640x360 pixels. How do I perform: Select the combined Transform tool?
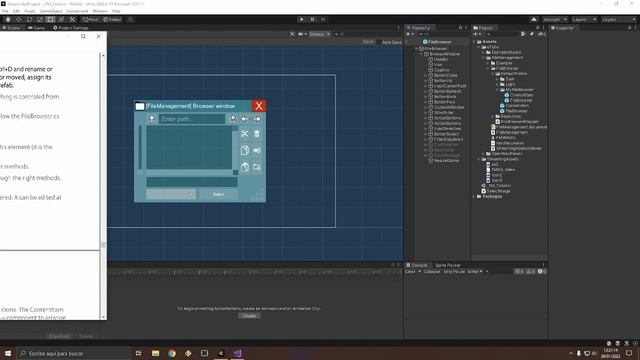coord(61,19)
